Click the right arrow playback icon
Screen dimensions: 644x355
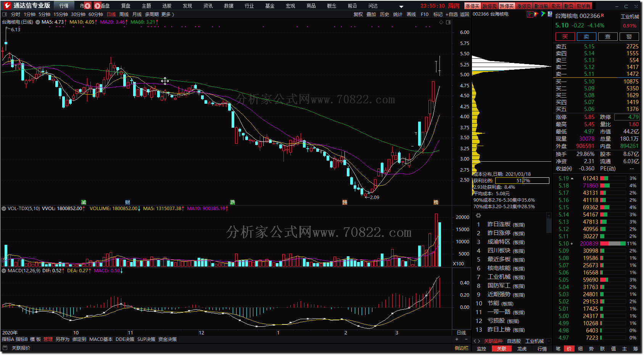[x=97, y=6]
